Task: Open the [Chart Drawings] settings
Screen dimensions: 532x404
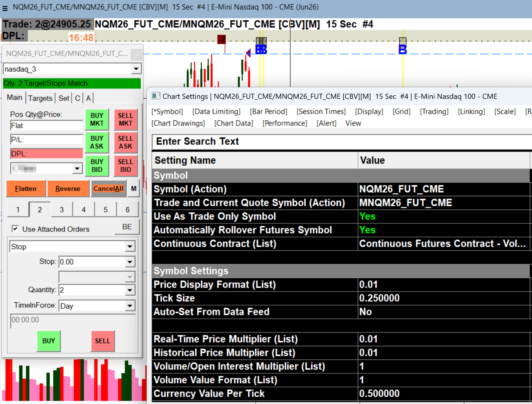Action: 178,123
